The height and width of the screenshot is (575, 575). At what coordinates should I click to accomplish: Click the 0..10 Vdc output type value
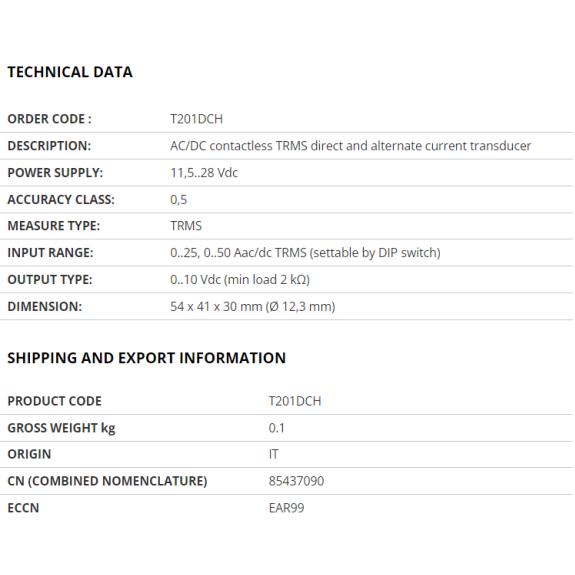tap(240, 280)
